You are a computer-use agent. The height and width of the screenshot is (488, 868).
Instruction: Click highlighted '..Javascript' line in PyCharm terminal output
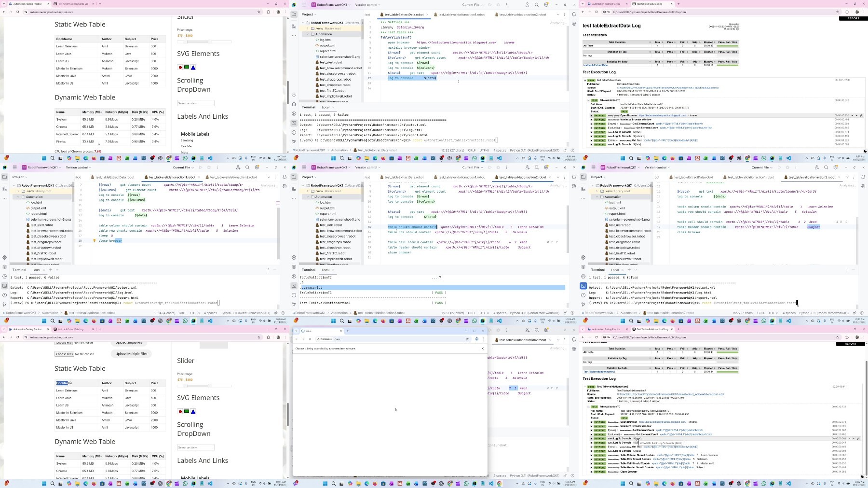(432, 287)
